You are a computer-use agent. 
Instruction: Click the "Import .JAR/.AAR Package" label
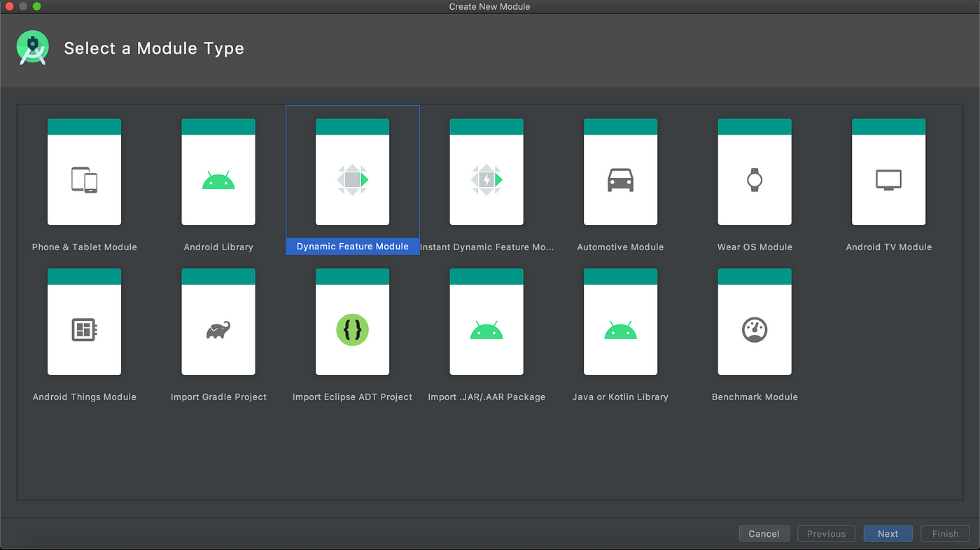coord(486,397)
